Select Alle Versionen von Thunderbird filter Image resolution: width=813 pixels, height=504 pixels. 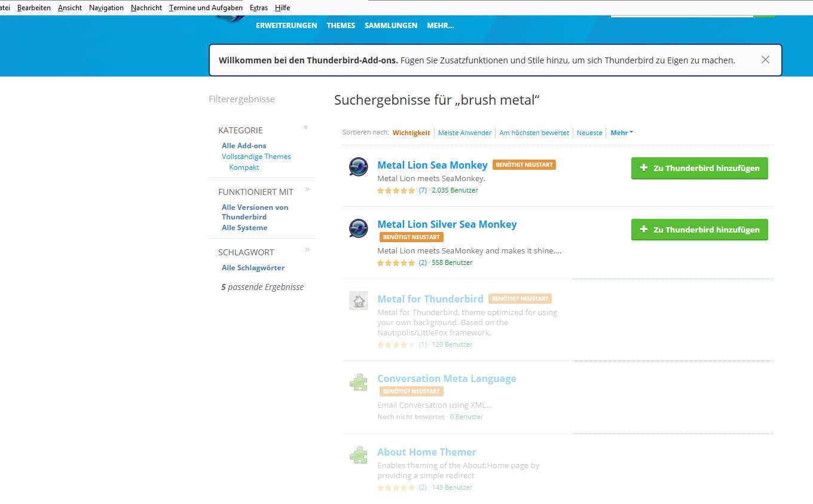point(255,212)
